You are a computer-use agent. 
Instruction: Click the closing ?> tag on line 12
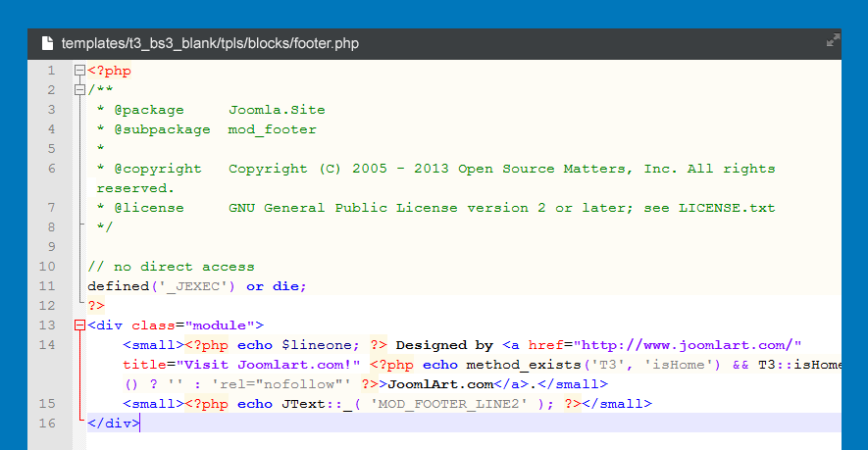(96, 306)
